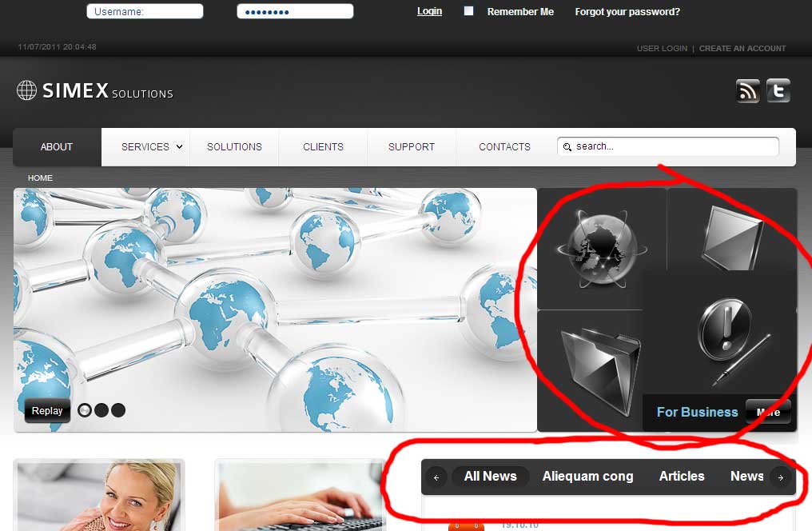Click the Home breadcrumb link
The width and height of the screenshot is (812, 531).
coord(40,178)
